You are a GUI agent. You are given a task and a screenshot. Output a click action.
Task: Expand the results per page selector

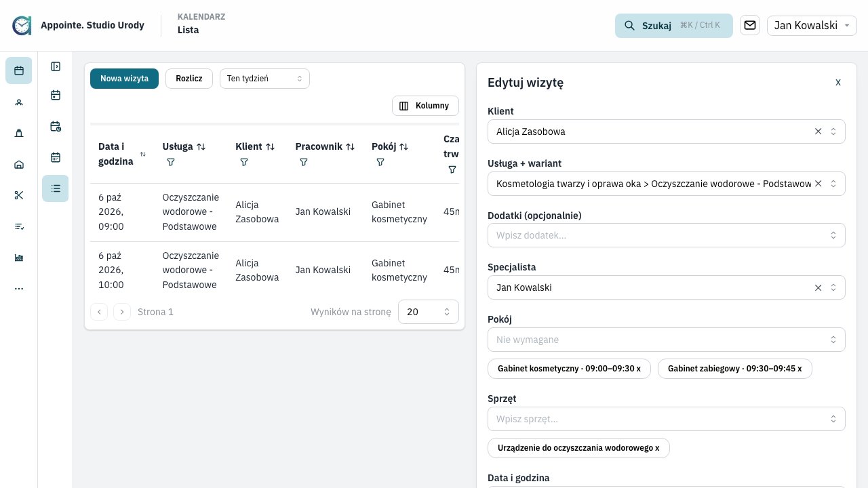click(429, 312)
